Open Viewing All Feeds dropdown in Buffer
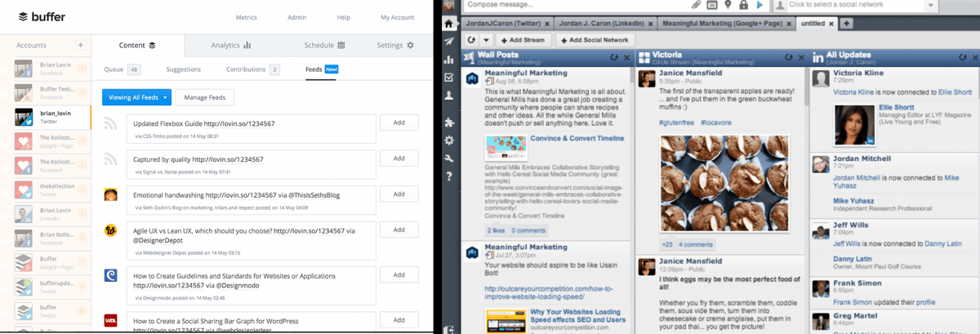 [136, 97]
